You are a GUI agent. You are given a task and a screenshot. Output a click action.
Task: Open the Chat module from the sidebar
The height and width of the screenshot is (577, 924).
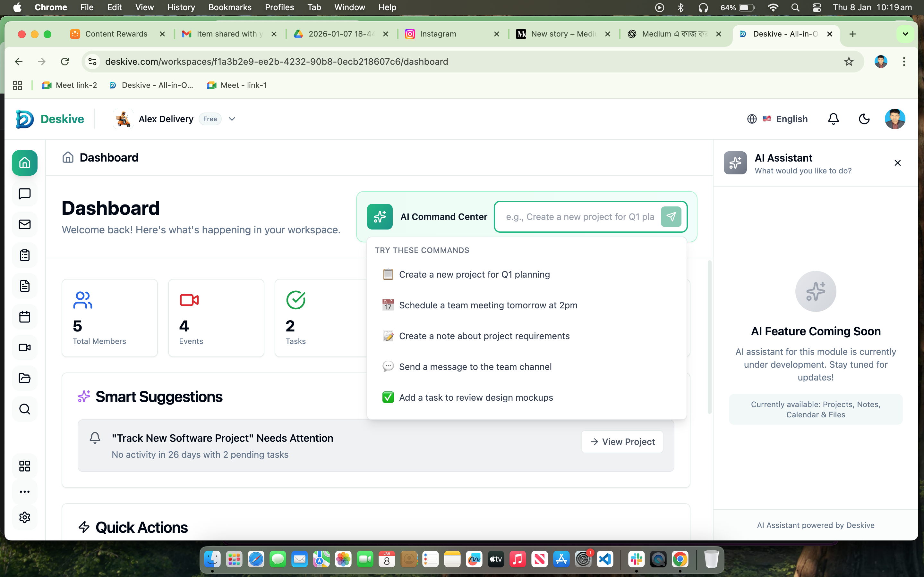tap(24, 194)
